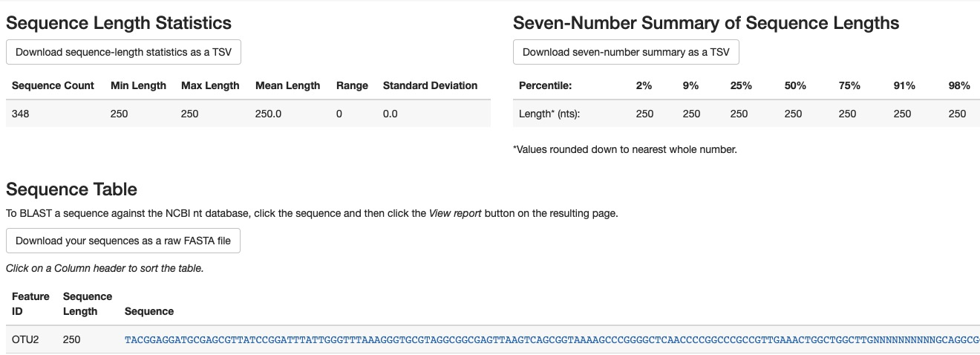The height and width of the screenshot is (355, 980).
Task: Click the Sequence Count value 348
Action: coord(21,114)
